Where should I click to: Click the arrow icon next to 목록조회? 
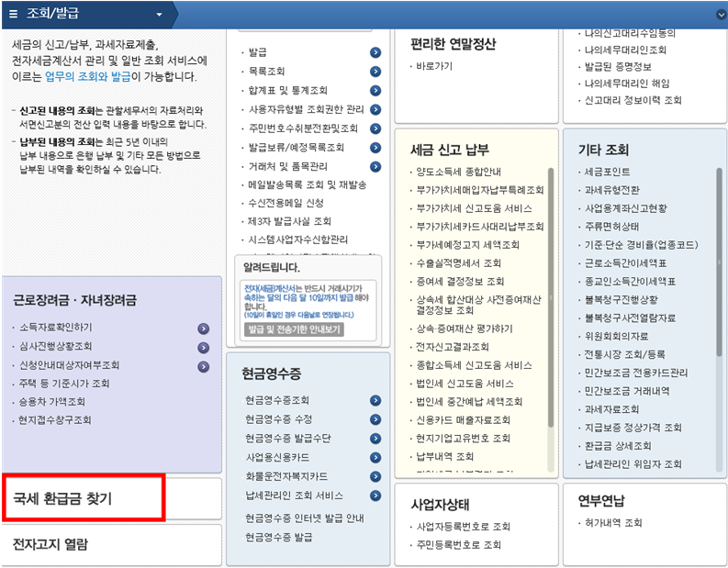(x=375, y=72)
